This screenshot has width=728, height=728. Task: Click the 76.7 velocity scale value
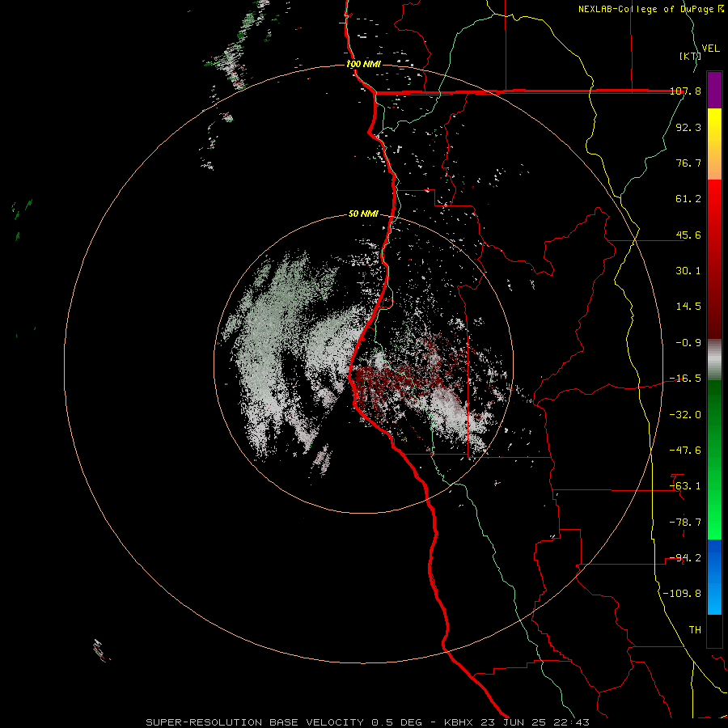[x=688, y=163]
